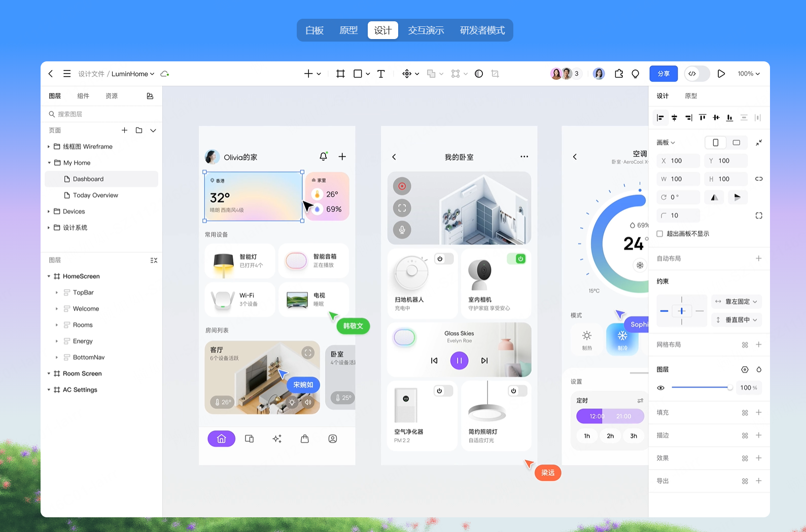Viewport: 806px width, 532px height.
Task: Open the LuminHome file name dropdown
Action: 133,74
